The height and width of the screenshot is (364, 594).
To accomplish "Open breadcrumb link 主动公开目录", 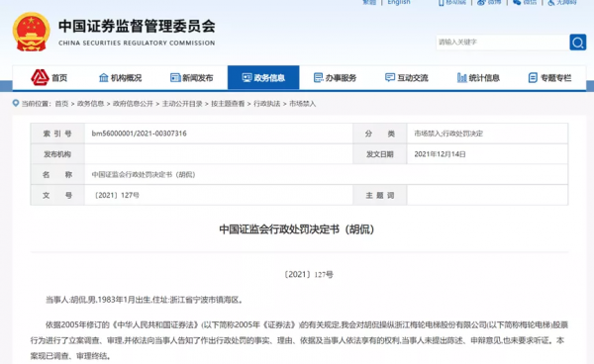I will 182,104.
